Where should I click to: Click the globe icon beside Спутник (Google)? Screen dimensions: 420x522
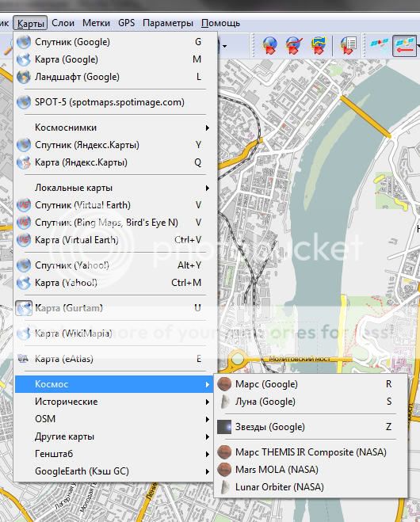coord(24,42)
